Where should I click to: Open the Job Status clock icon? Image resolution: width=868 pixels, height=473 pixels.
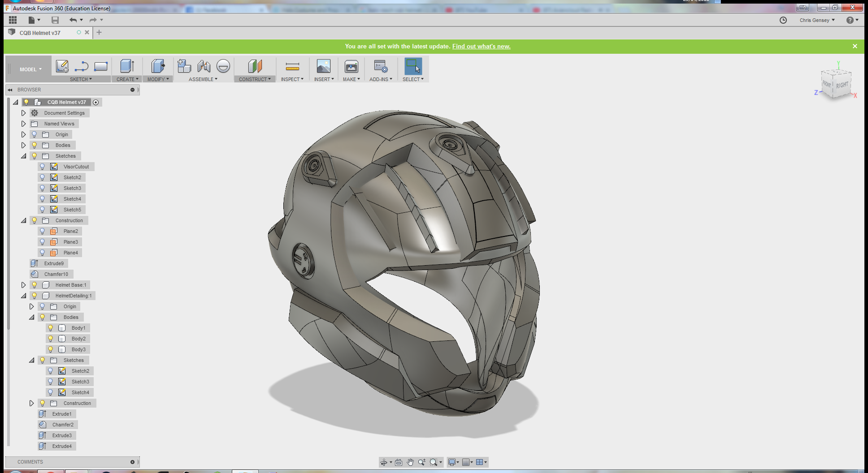[x=783, y=20]
